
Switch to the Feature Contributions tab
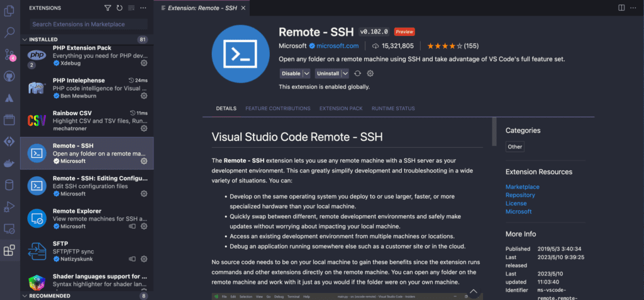tap(278, 108)
